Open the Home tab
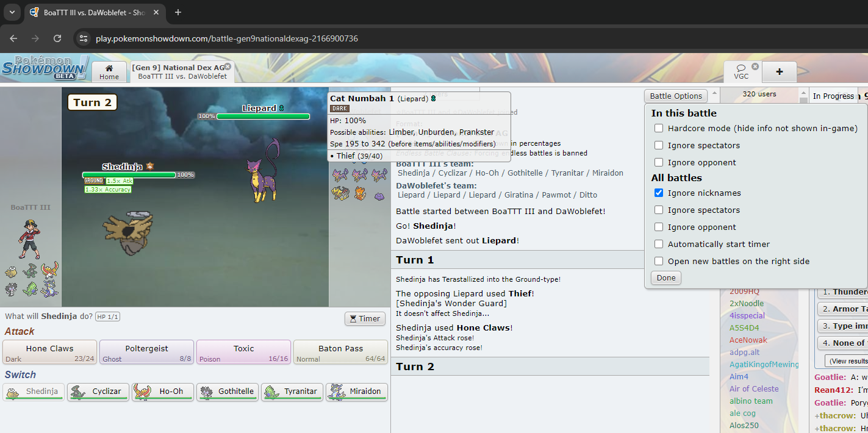Image resolution: width=868 pixels, height=433 pixels. pos(109,71)
